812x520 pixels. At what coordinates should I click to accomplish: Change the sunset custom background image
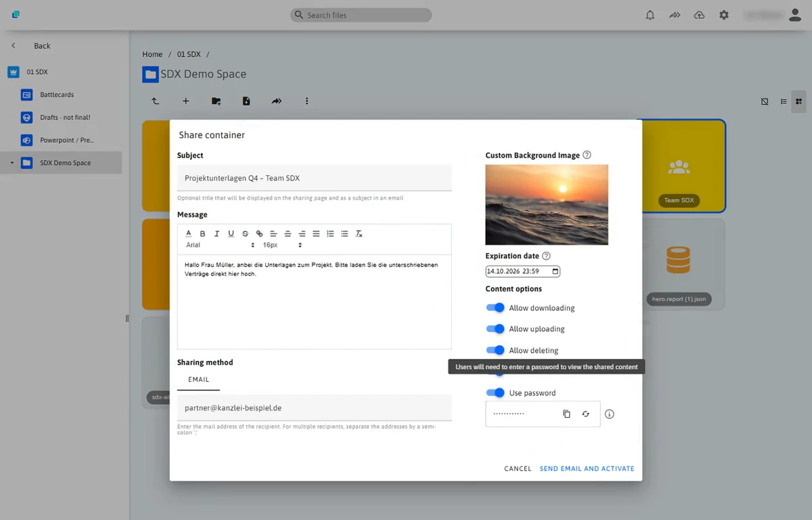click(x=547, y=204)
